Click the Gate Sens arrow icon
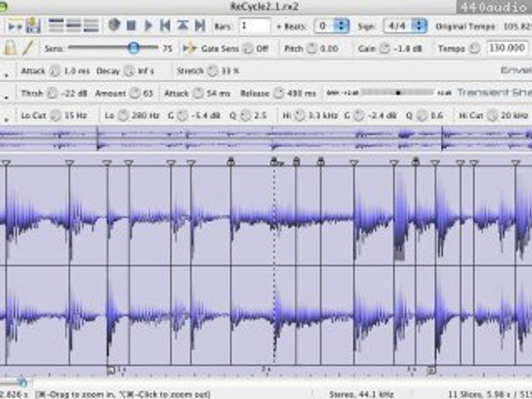 coord(190,49)
